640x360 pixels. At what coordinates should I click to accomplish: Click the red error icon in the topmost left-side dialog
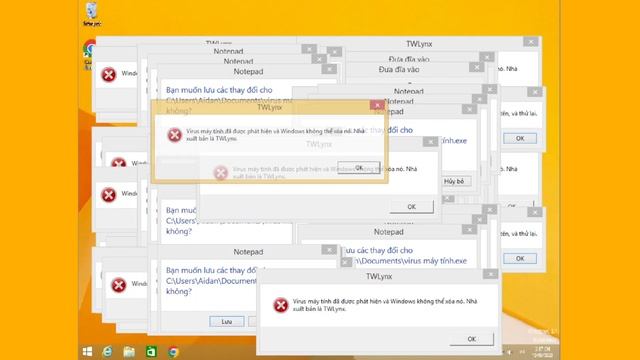(x=109, y=75)
